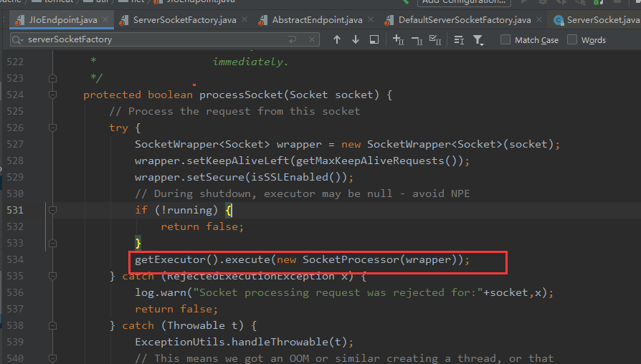
Task: Unselect occurrence icon in search bar
Action: click(x=417, y=39)
